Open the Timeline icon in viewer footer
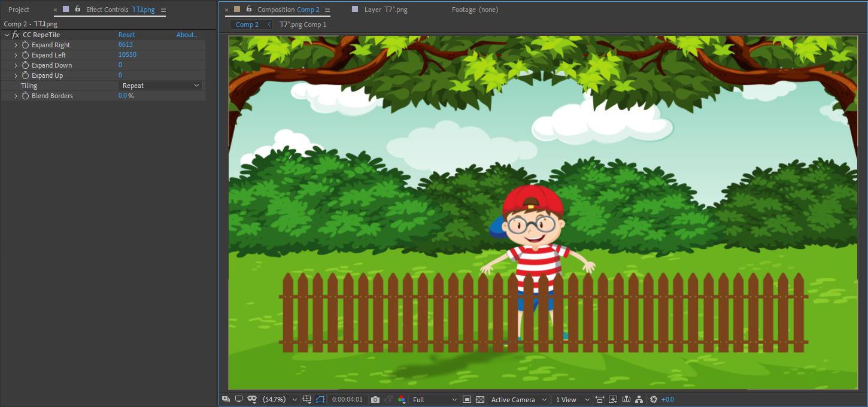 626,399
